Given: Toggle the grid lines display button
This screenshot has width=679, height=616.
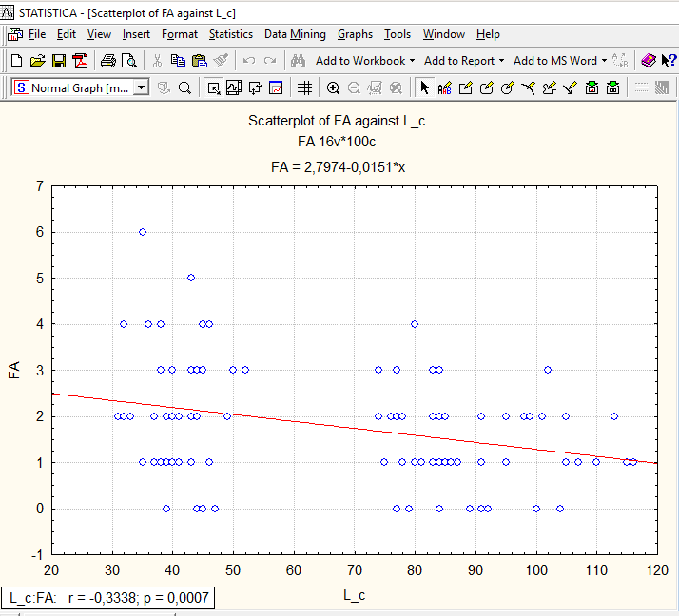Looking at the screenshot, I should pos(305,88).
